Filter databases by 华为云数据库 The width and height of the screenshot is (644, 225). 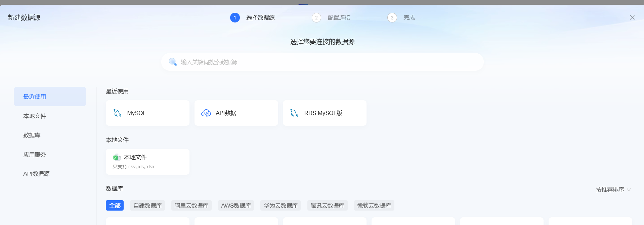pos(281,206)
